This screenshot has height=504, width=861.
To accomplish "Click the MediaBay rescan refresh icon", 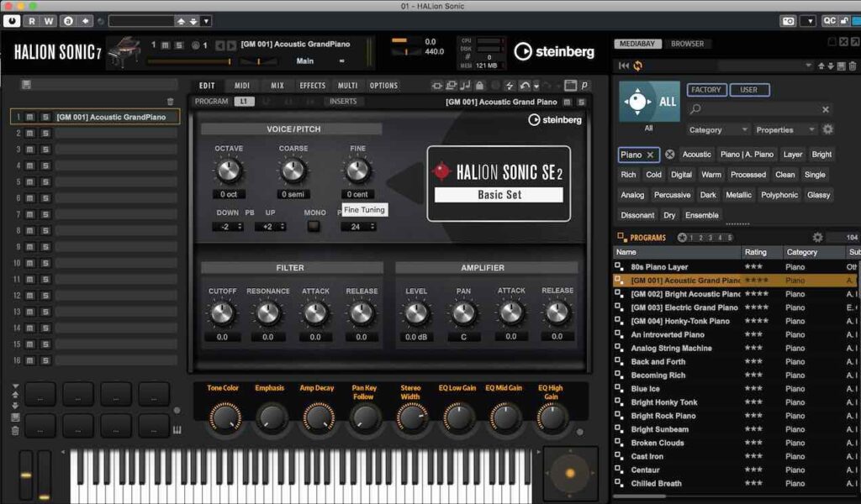I will pos(637,65).
